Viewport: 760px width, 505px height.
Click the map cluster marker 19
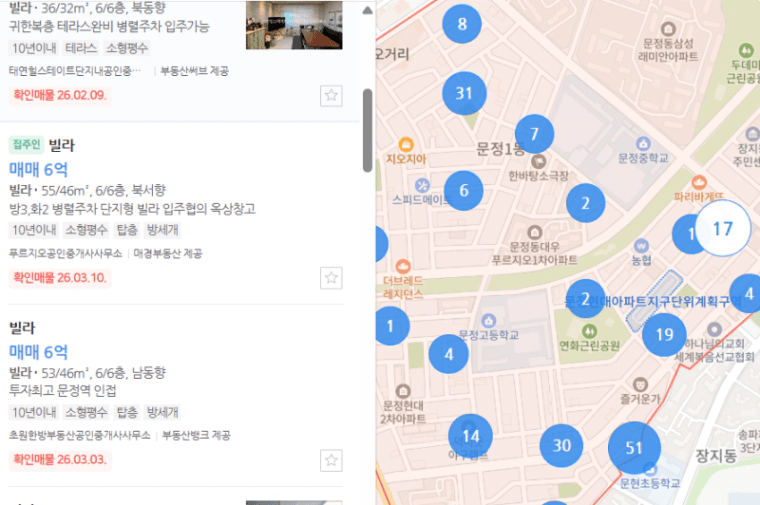(x=664, y=334)
